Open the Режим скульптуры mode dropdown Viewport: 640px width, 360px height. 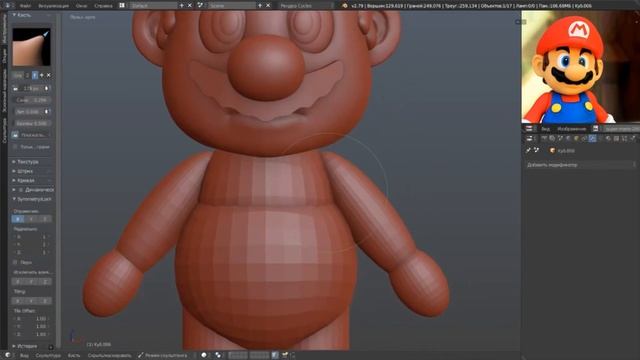point(166,355)
